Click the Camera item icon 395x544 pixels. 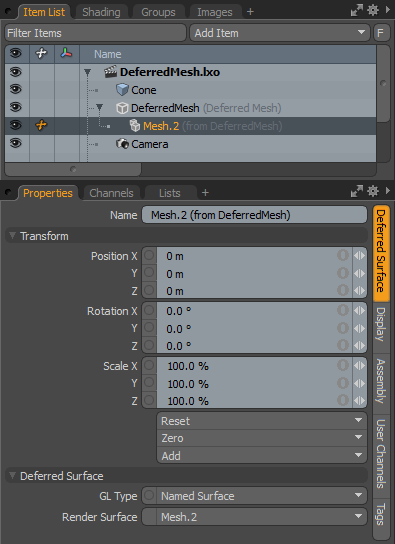point(122,144)
